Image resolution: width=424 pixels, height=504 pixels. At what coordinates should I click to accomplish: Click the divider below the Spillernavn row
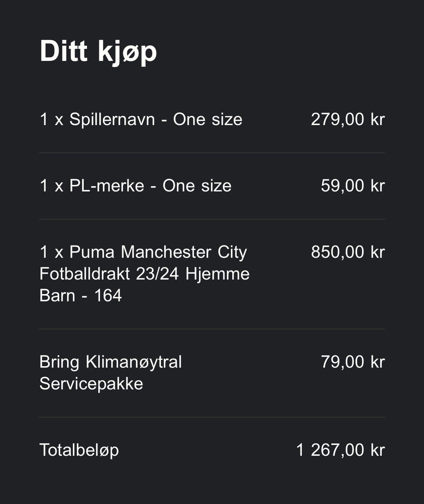(212, 153)
